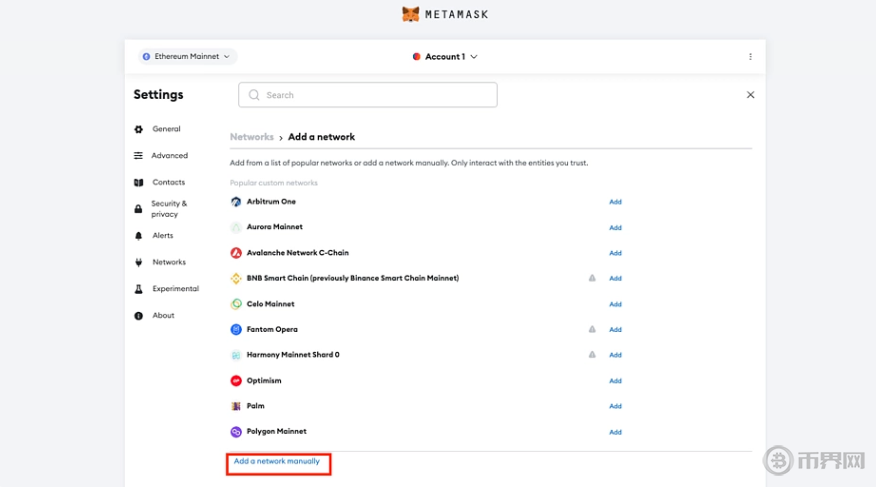Open the three-dot account options menu
876x488 pixels.
click(750, 57)
